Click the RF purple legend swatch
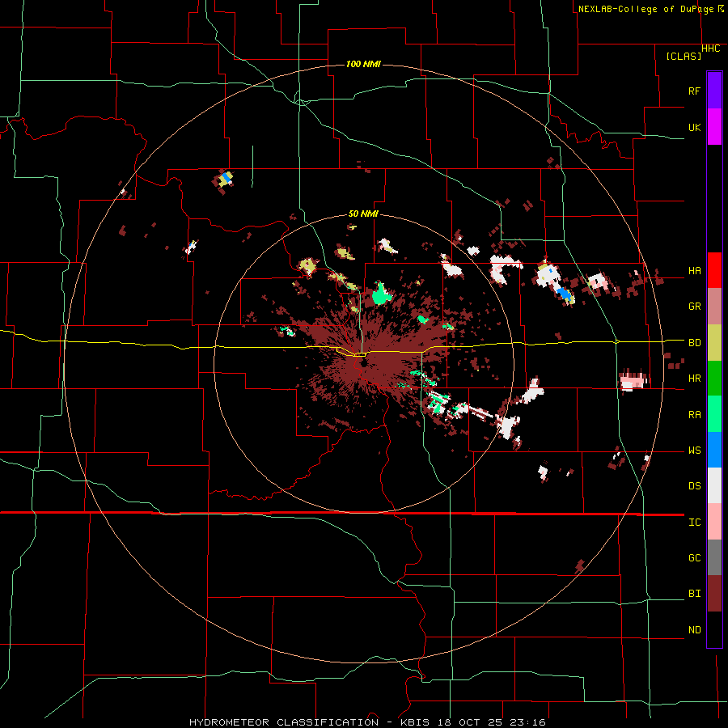The height and width of the screenshot is (728, 728). (714, 91)
